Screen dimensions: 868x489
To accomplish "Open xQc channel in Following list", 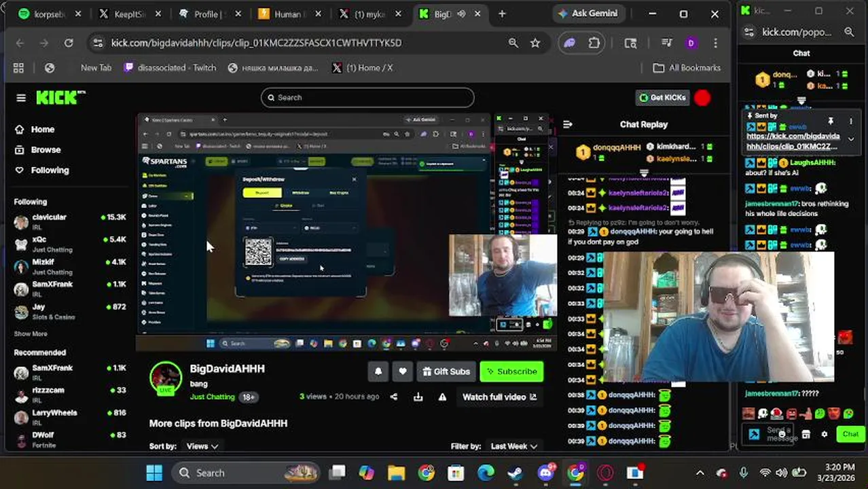I will pyautogui.click(x=70, y=244).
